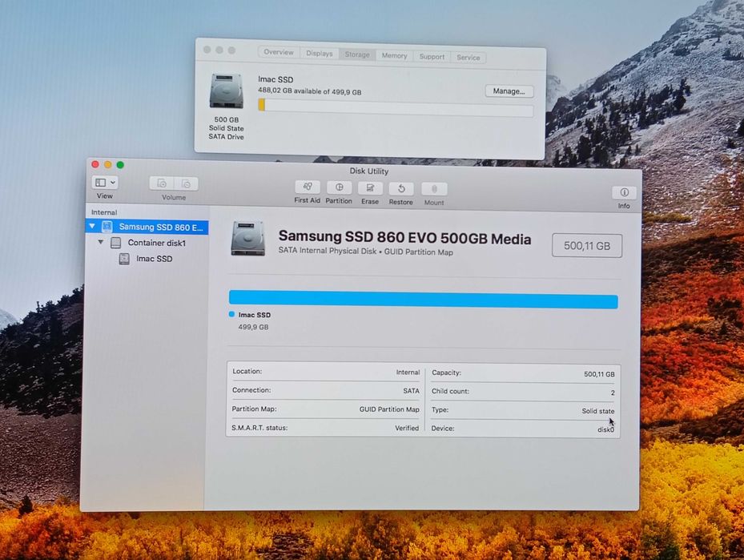Select the Restore toolbar icon
Viewport: 744px width, 560px height.
[401, 189]
